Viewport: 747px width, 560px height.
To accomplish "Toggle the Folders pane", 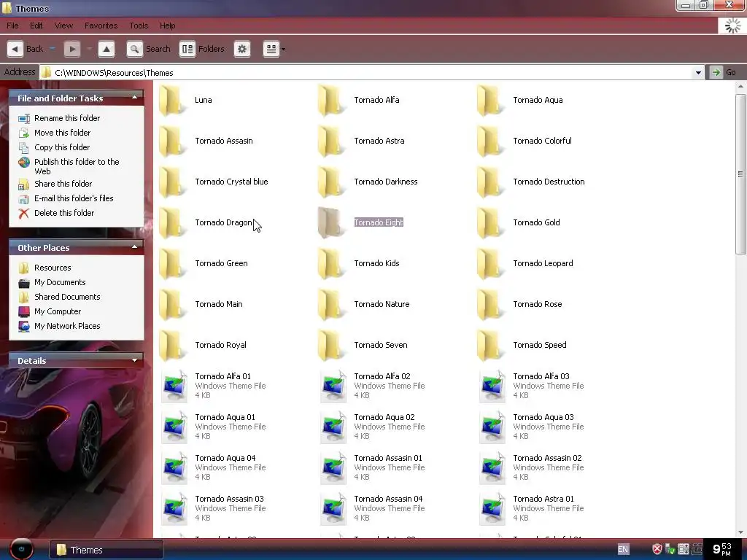I will pyautogui.click(x=202, y=49).
